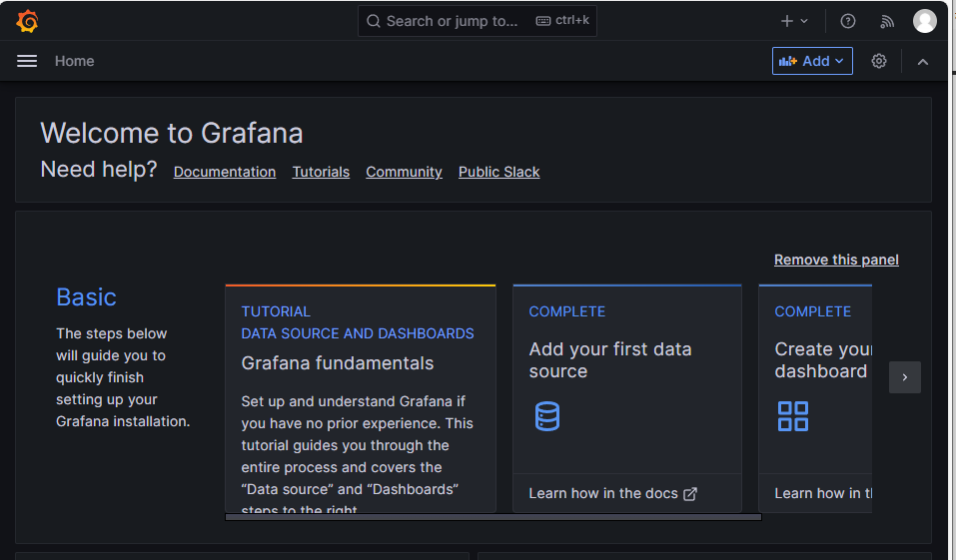Open dashboard settings gear
The height and width of the screenshot is (560, 956).
pyautogui.click(x=878, y=61)
